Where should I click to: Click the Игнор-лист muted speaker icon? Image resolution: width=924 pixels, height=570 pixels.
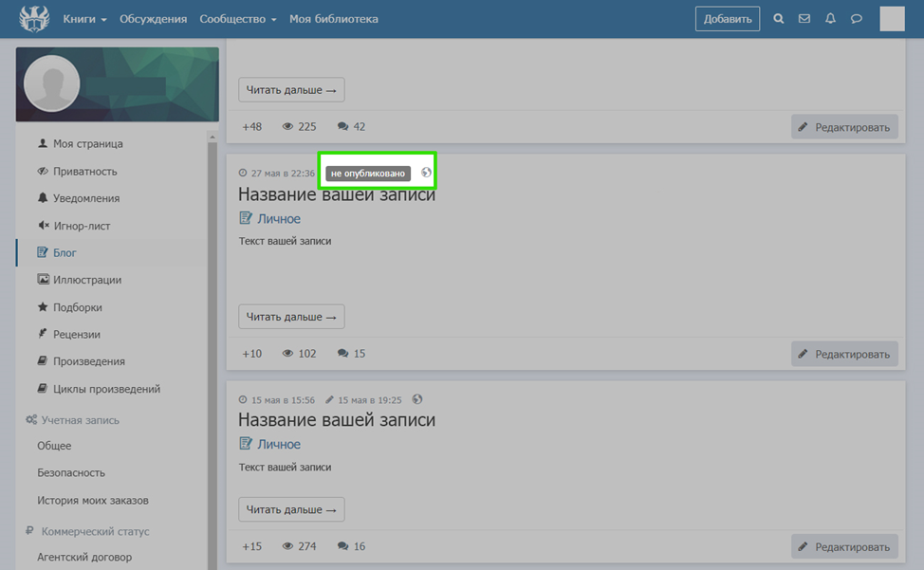pos(43,225)
